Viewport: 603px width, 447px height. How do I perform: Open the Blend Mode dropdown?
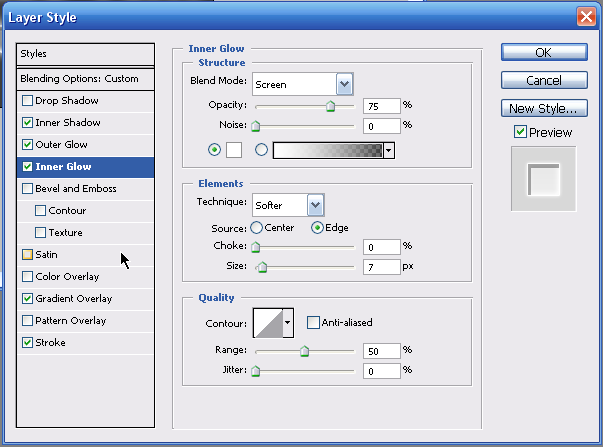click(344, 84)
